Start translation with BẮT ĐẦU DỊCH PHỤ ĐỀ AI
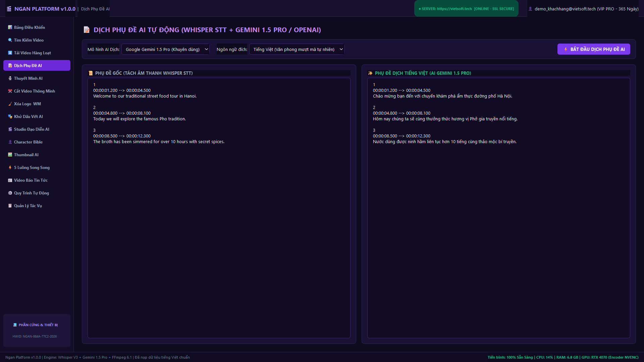 click(594, 49)
